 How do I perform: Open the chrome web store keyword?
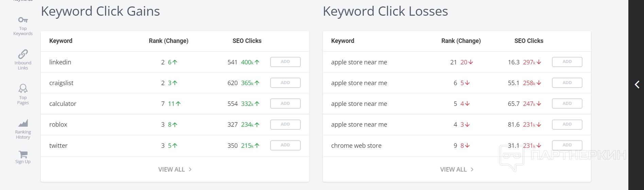(356, 146)
